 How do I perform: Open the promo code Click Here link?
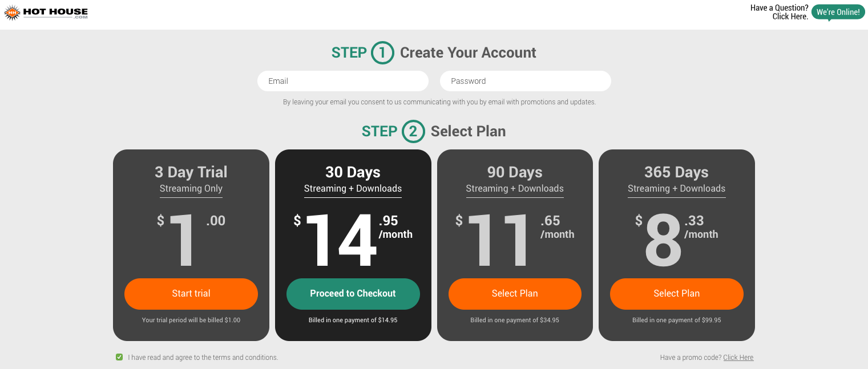click(738, 358)
